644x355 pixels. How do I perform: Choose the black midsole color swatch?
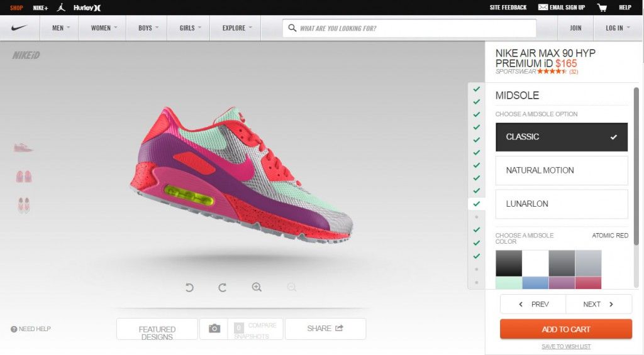click(x=509, y=263)
